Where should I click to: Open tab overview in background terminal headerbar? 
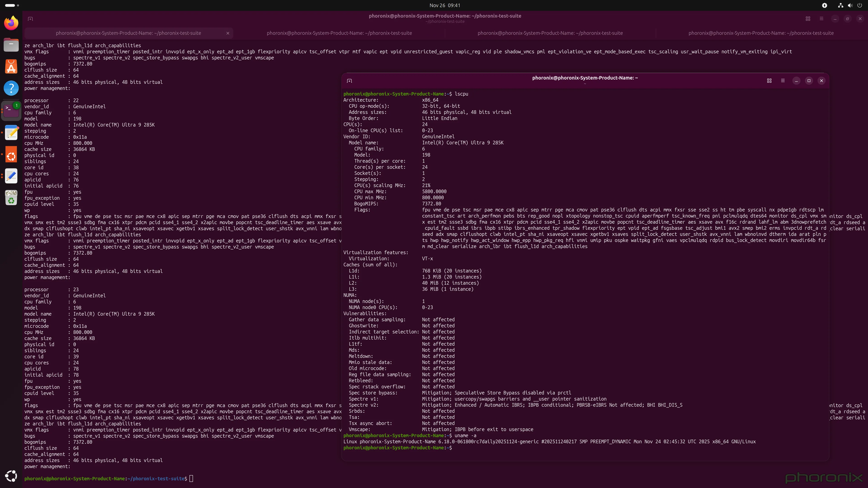(808, 19)
